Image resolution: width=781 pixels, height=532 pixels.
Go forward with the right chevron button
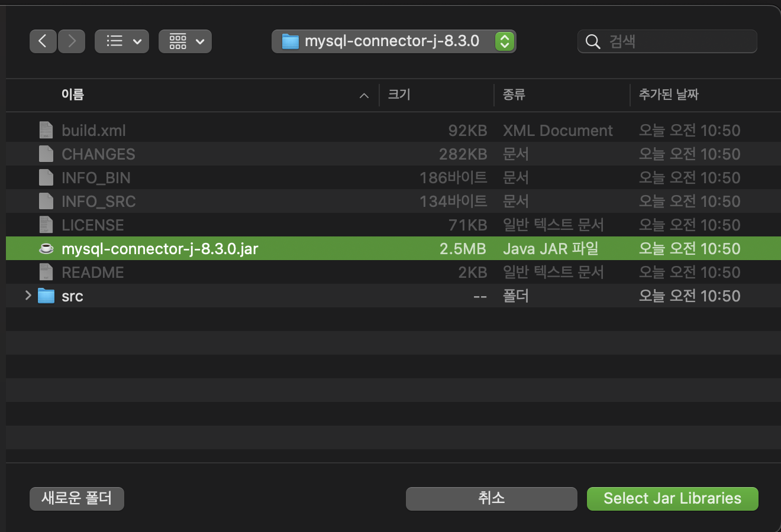(x=72, y=41)
